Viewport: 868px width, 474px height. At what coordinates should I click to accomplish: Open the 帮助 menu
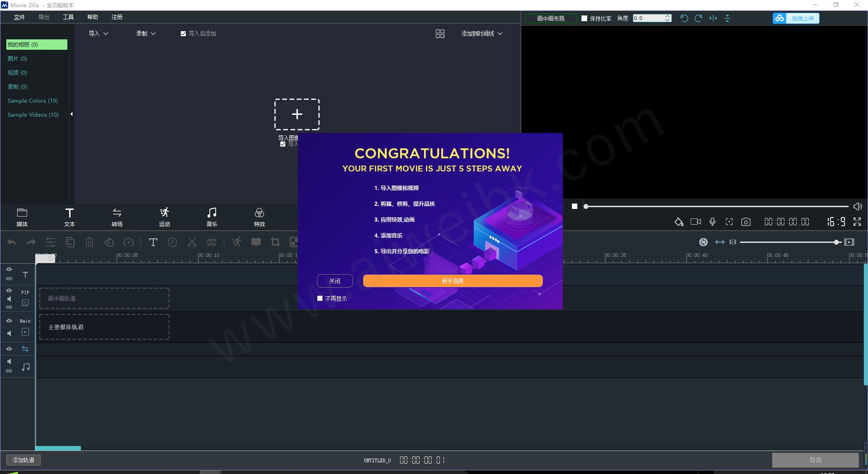[92, 17]
